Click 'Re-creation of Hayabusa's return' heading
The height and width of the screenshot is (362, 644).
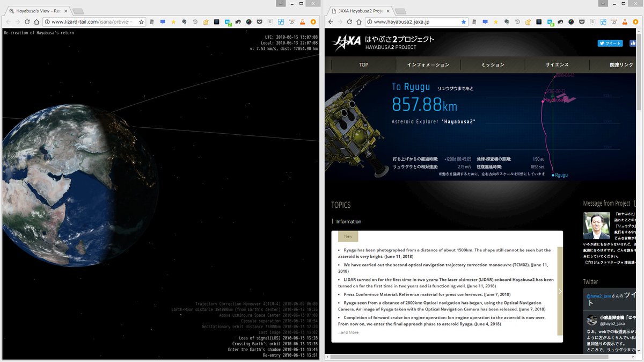[x=39, y=33]
